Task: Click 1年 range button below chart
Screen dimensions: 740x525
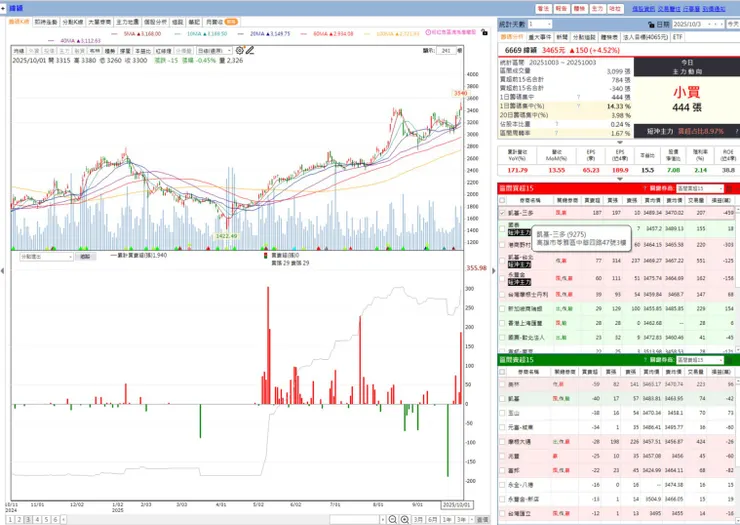Action: pyautogui.click(x=446, y=519)
